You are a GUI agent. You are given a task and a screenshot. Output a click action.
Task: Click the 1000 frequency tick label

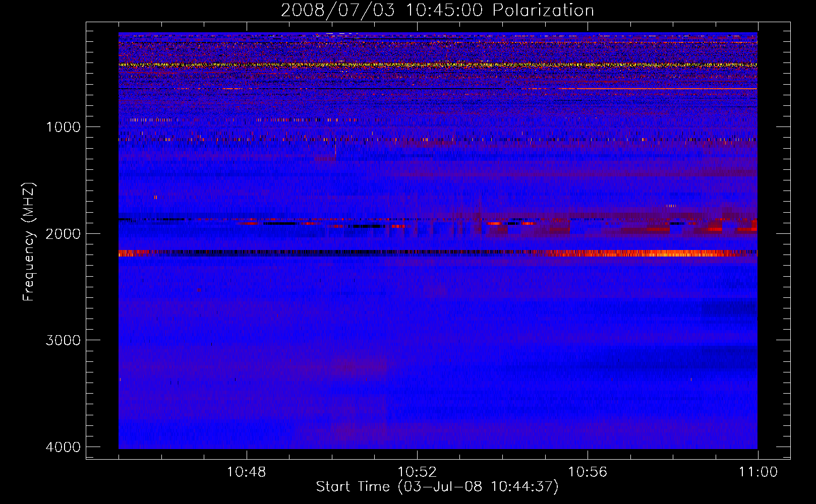click(63, 127)
